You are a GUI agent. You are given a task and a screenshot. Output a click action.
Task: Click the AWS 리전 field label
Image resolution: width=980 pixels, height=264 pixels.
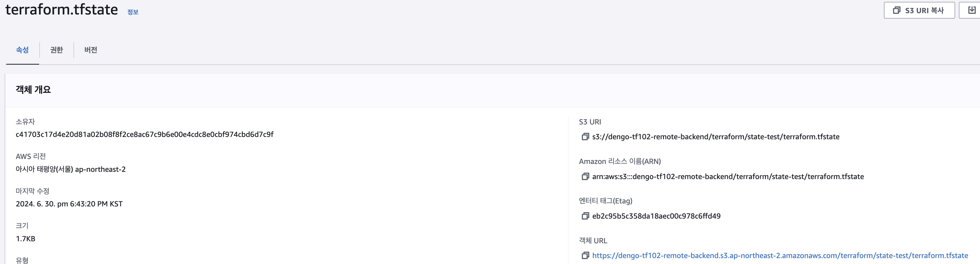pyautogui.click(x=31, y=156)
